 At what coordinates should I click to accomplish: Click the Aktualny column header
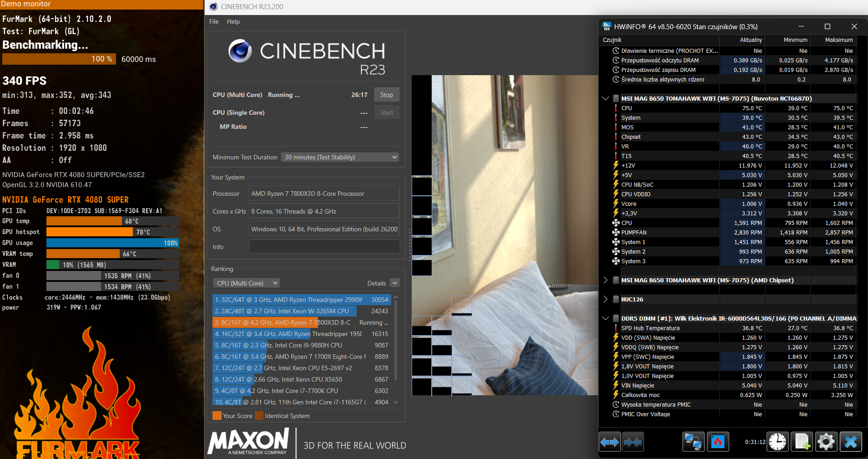[x=751, y=40]
